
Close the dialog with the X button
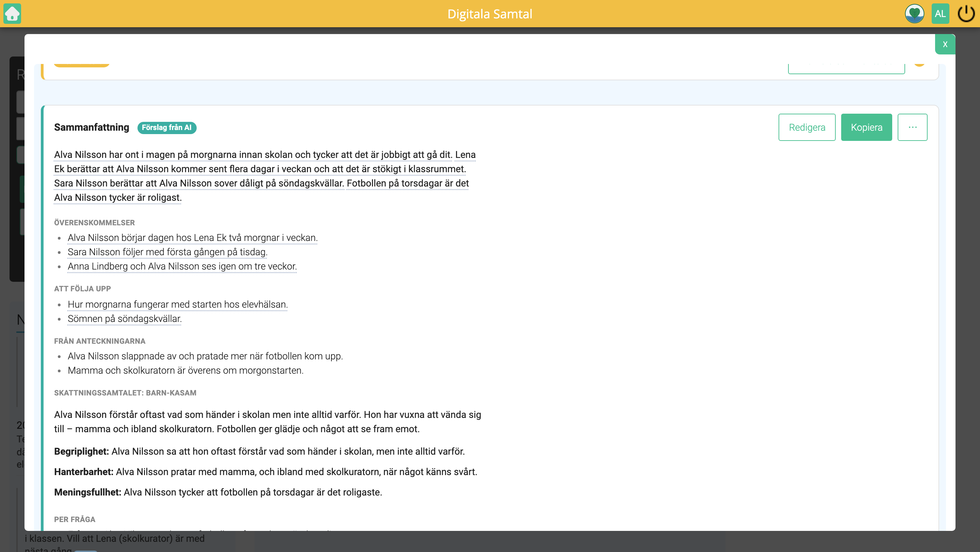coord(945,44)
